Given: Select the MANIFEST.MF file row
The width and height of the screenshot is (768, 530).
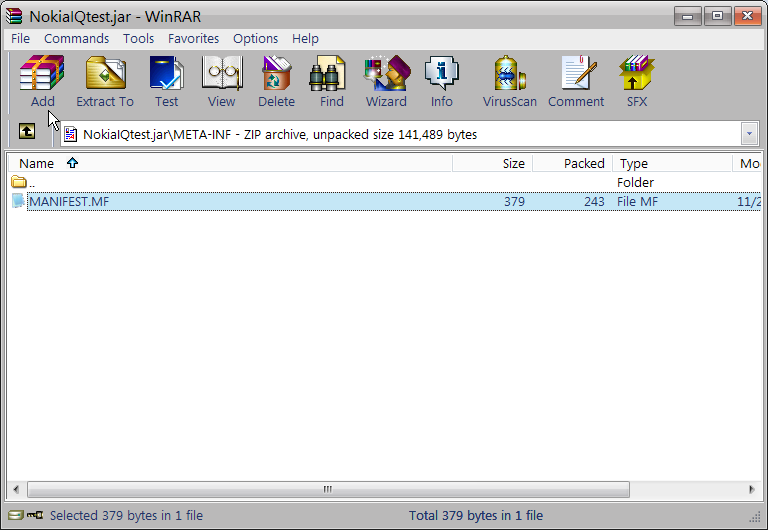Looking at the screenshot, I should coord(384,201).
